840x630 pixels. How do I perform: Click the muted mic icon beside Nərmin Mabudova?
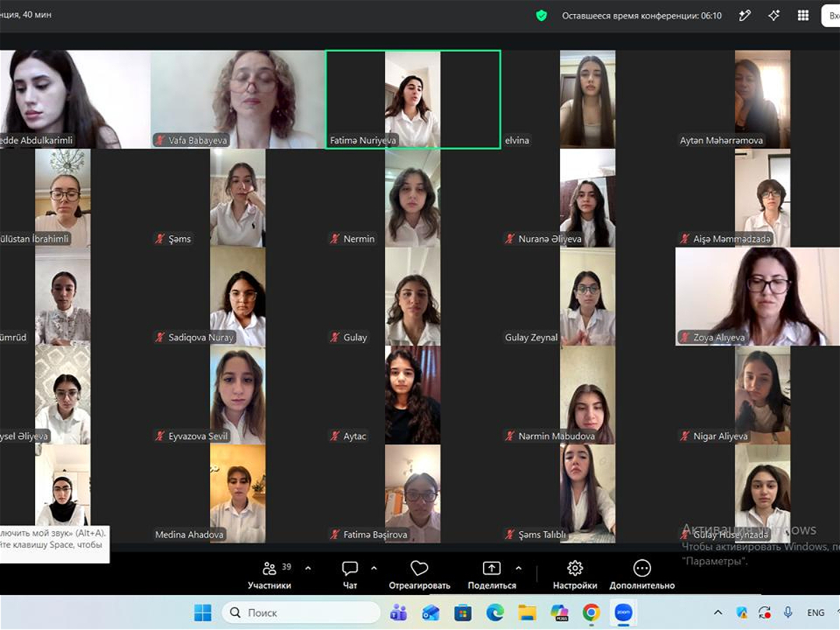[510, 437]
